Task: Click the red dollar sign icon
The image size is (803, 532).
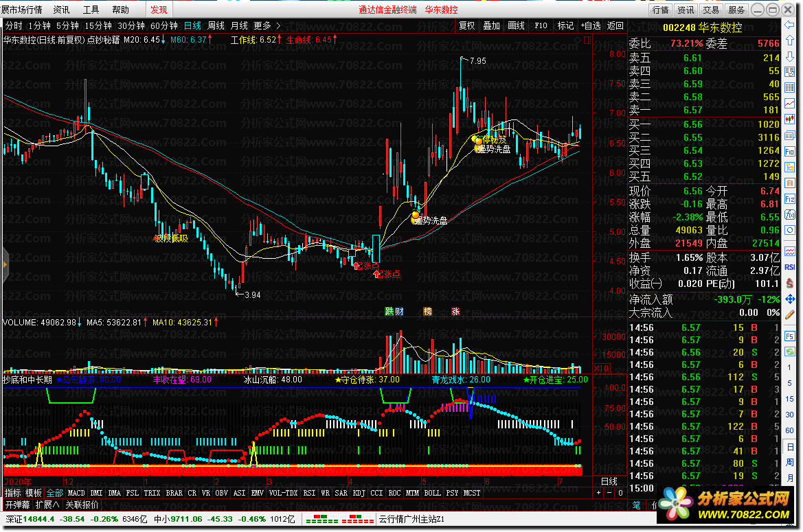Action: 789,283
